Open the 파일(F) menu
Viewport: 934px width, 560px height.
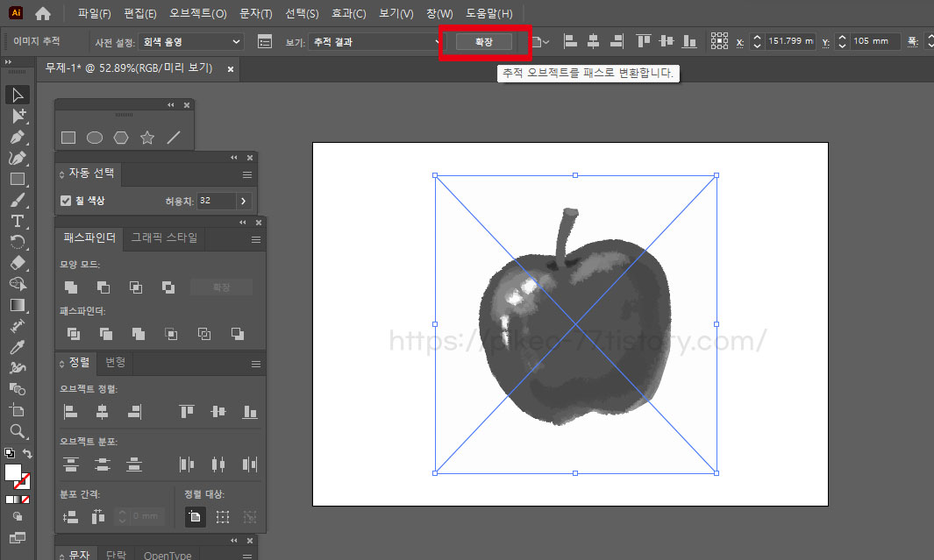click(95, 13)
